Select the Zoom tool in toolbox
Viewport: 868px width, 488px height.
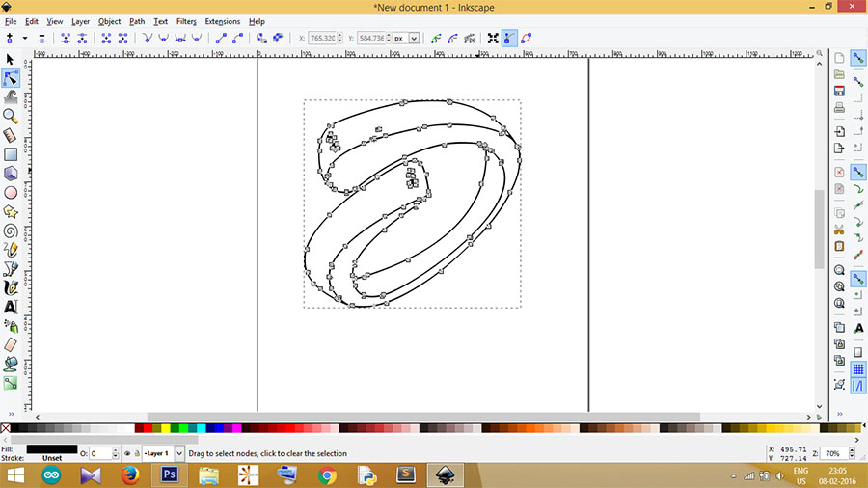pos(11,116)
